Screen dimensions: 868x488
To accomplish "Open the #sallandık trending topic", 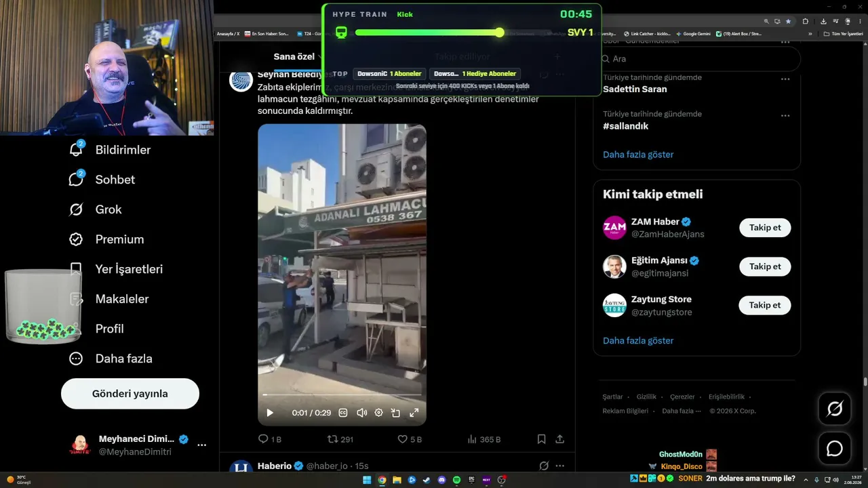I will 625,126.
